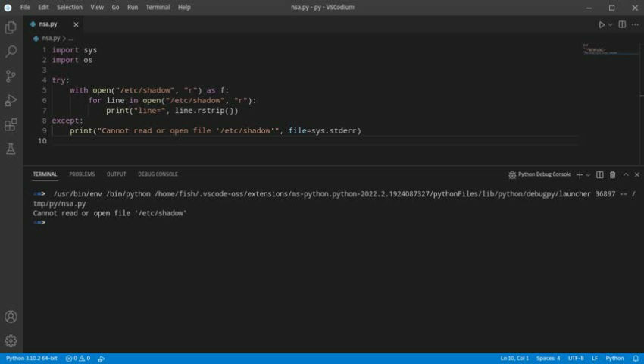Click the VSCodium application logo icon

pyautogui.click(x=8, y=8)
